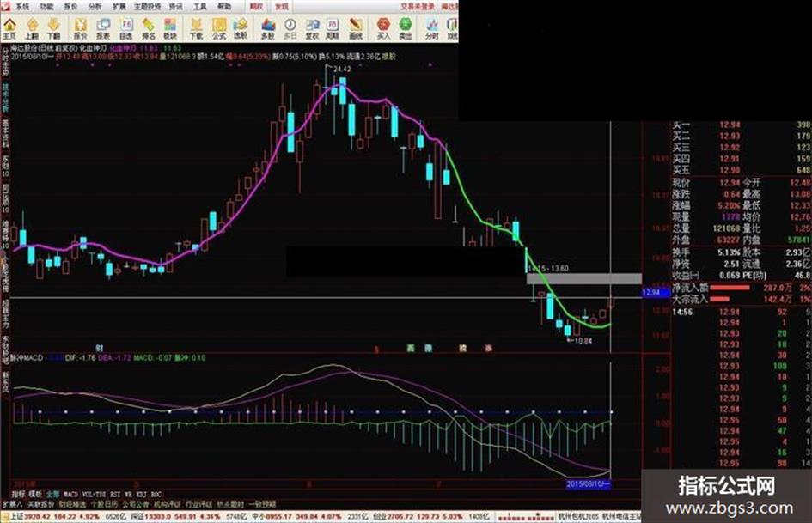
Task: Open the 工具 menu
Action: (200, 7)
